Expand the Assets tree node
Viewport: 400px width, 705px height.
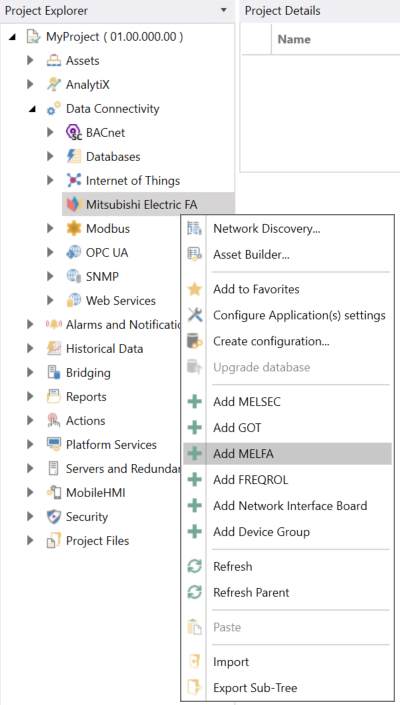[x=30, y=60]
